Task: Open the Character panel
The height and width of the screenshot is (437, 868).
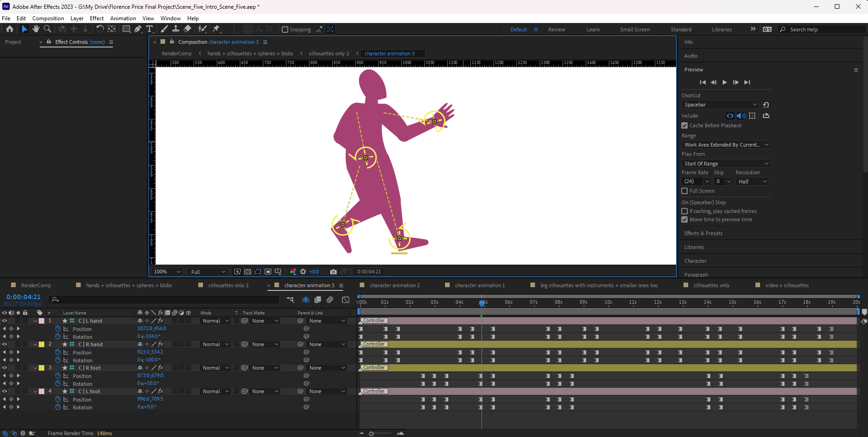Action: click(695, 261)
